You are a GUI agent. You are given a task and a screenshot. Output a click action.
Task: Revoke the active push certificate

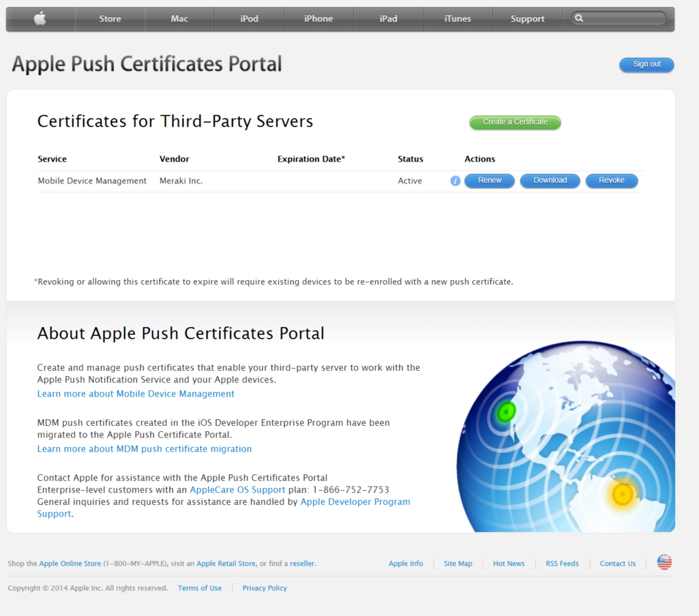click(x=611, y=181)
